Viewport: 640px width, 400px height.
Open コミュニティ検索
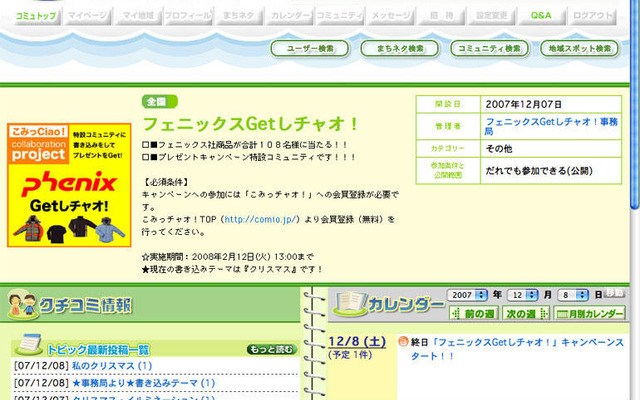489,49
